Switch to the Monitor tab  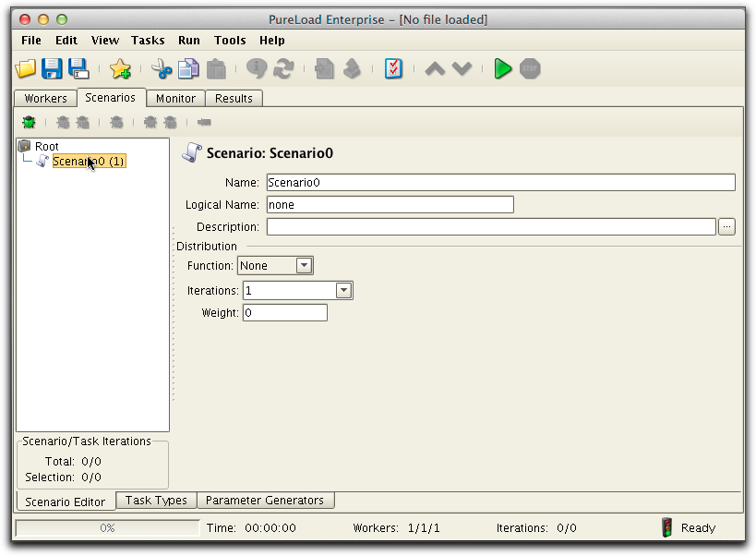click(x=176, y=99)
